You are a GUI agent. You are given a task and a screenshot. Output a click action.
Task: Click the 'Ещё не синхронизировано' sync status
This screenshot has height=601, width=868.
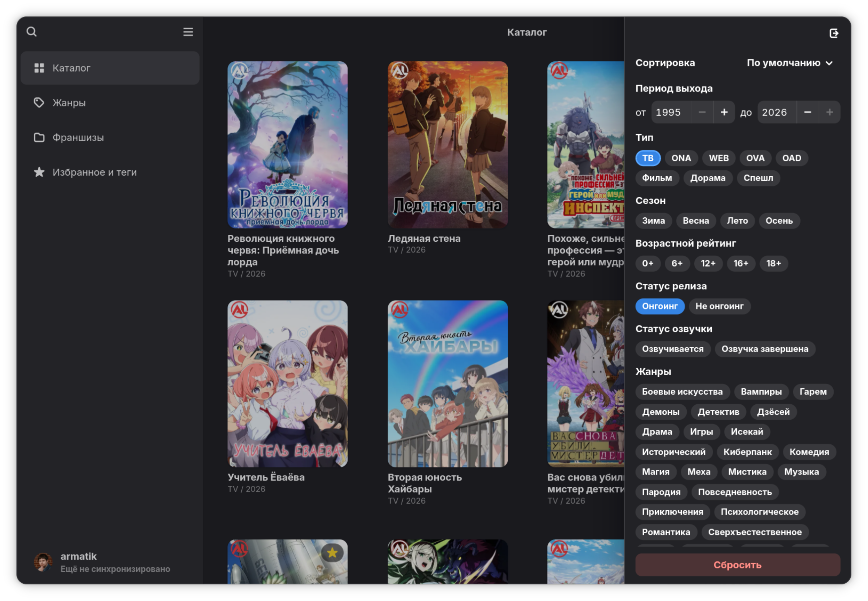[x=115, y=569]
